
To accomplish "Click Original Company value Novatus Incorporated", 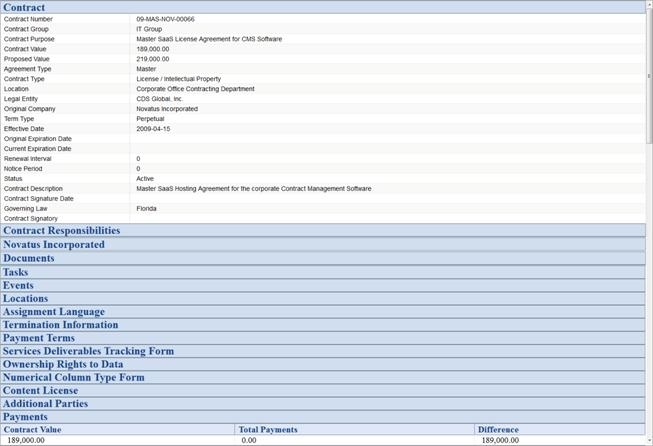I will [167, 109].
